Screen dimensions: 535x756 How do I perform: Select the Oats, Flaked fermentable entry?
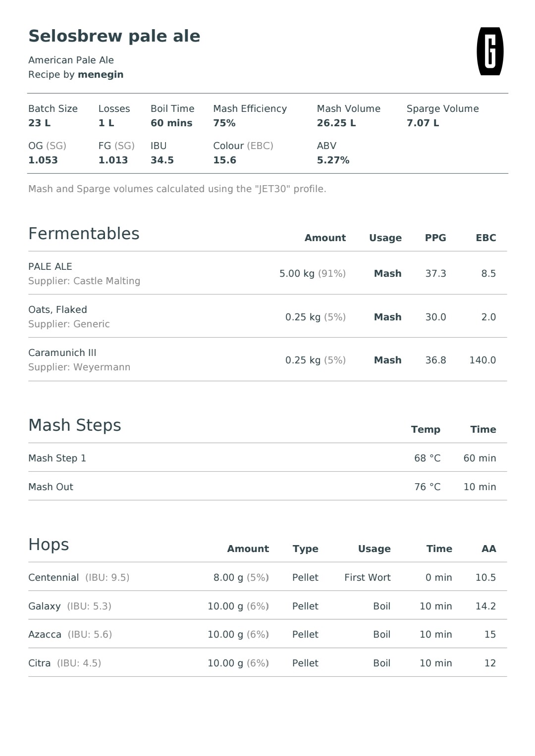[267, 316]
